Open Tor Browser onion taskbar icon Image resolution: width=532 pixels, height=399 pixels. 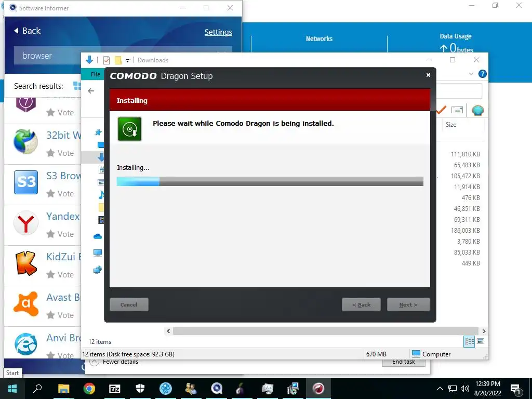(240, 389)
